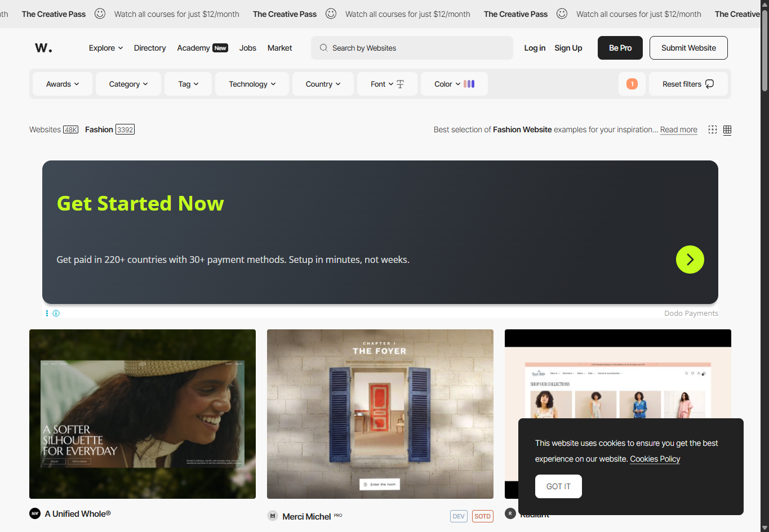Click the DEV award badge
The image size is (769, 532).
459,516
